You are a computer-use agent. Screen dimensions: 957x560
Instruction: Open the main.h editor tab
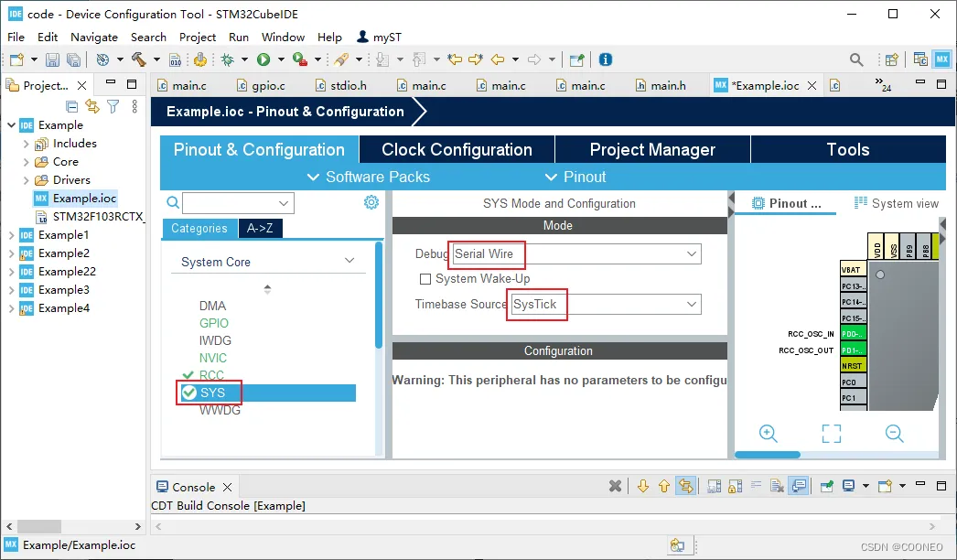coord(661,85)
